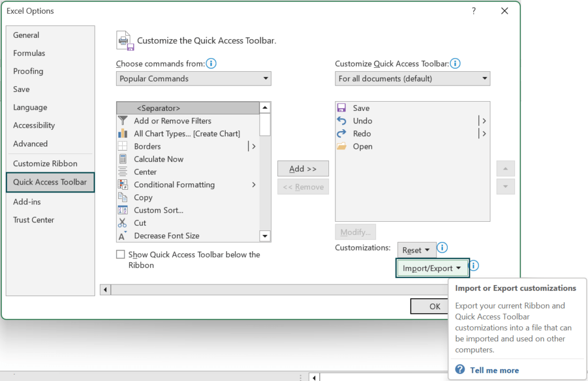Select the Copy command in the list

[x=142, y=197]
